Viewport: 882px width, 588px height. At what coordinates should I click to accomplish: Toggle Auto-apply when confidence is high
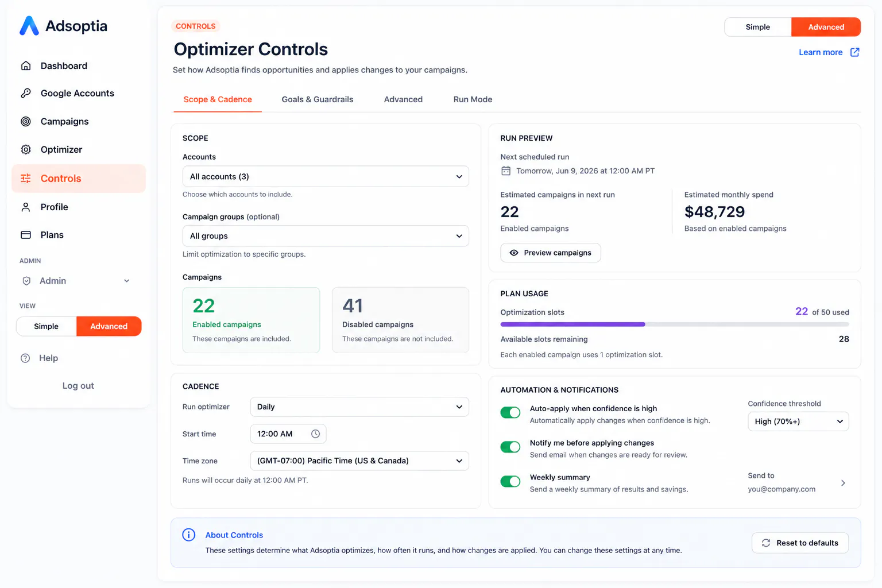point(510,412)
